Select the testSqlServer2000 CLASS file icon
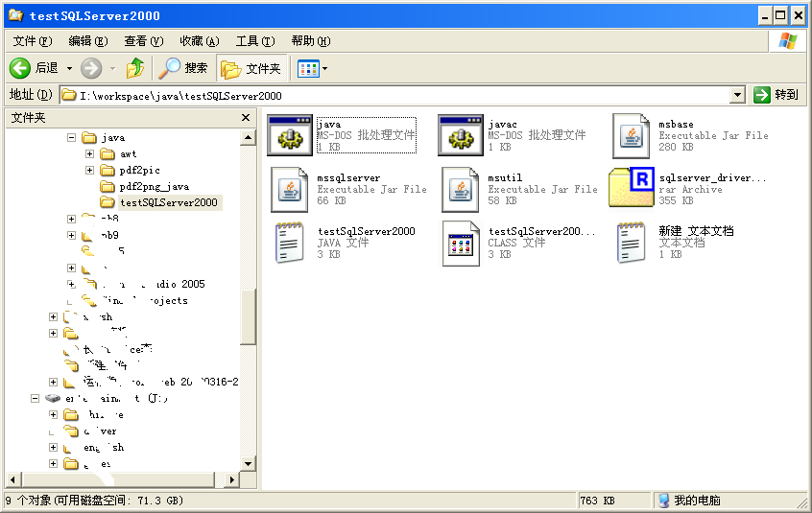Viewport: 812px width, 513px height. pyautogui.click(x=461, y=243)
